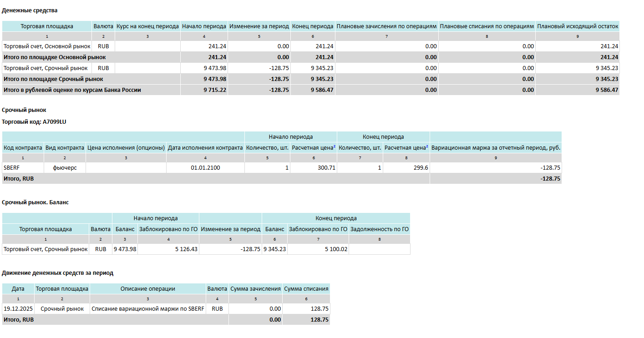
Task: Click the settlement price 299.6
Action: pyautogui.click(x=420, y=168)
